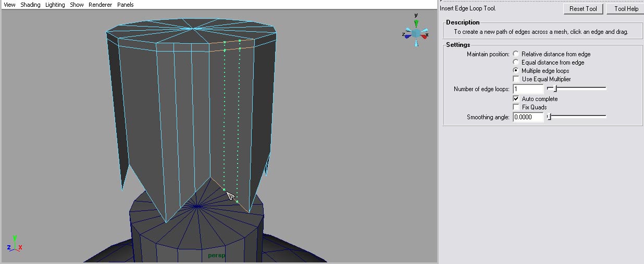Click the Number of edge loops field
Image resolution: width=644 pixels, height=264 pixels.
pyautogui.click(x=528, y=89)
